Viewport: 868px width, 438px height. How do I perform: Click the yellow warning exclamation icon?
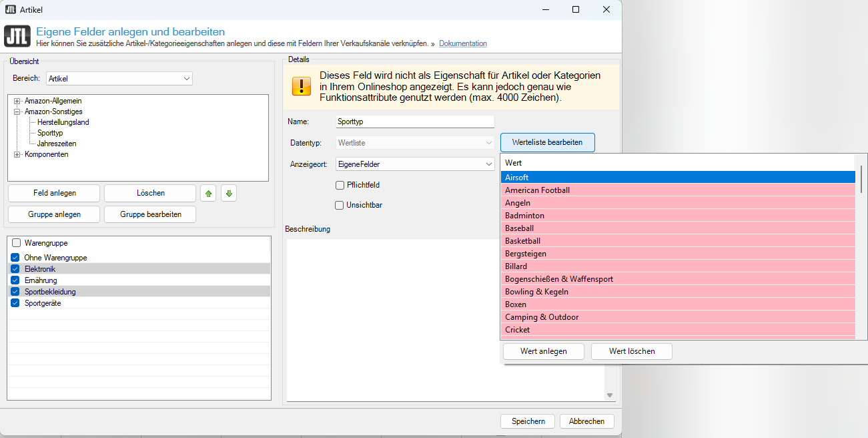click(x=302, y=87)
